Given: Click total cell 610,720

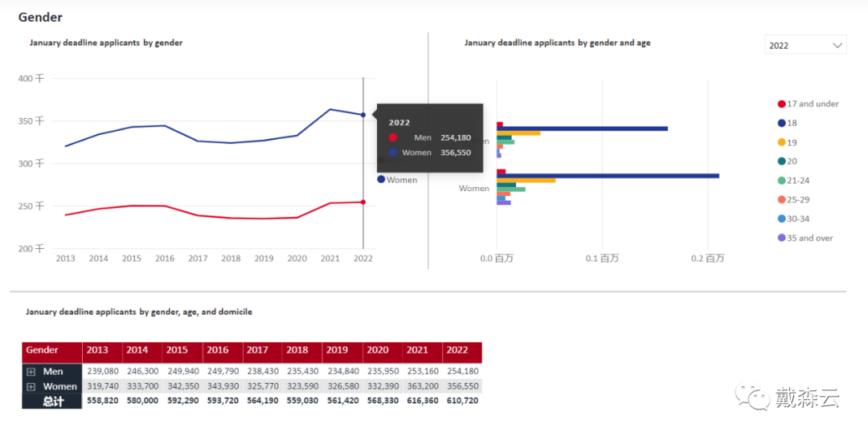Looking at the screenshot, I should click(x=462, y=400).
